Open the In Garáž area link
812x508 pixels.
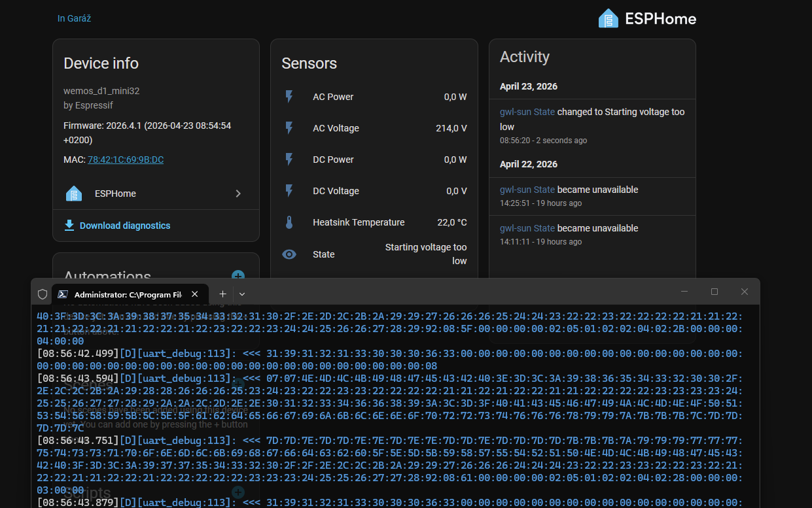pyautogui.click(x=74, y=18)
